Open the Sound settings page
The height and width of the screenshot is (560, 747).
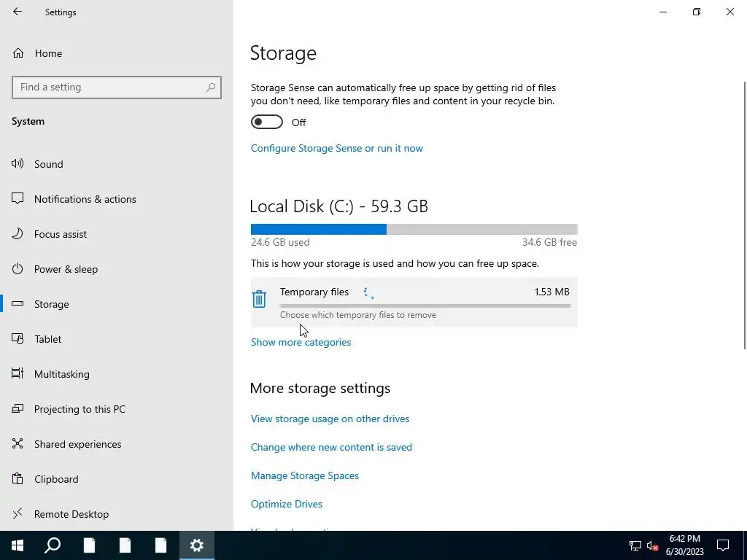point(49,164)
